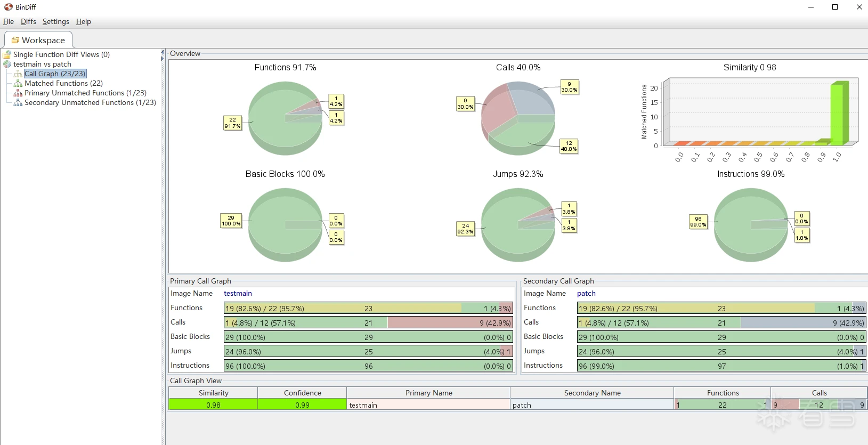Click the Single Function Diff Views folder icon

[7, 54]
